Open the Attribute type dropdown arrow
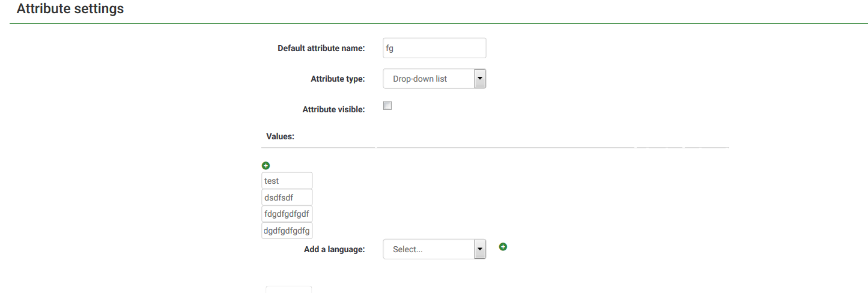868x293 pixels. [x=479, y=79]
